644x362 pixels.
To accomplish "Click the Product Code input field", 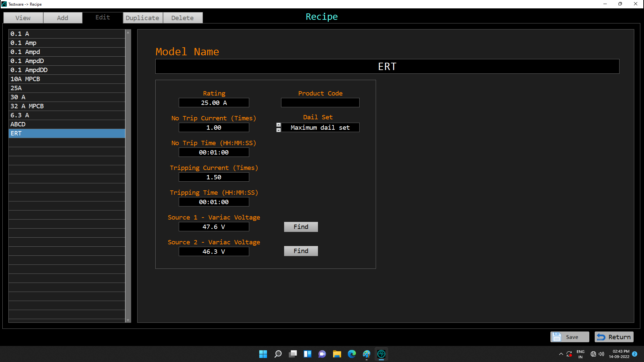I will coord(320,103).
